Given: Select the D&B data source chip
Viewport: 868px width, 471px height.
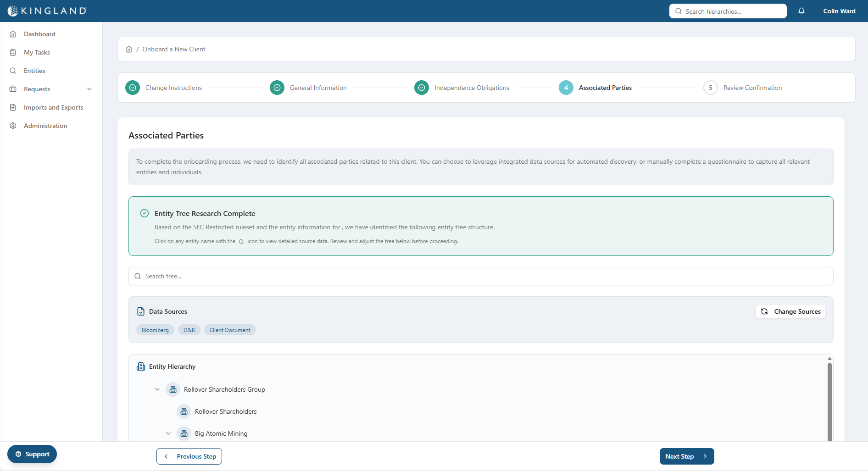Looking at the screenshot, I should 189,330.
